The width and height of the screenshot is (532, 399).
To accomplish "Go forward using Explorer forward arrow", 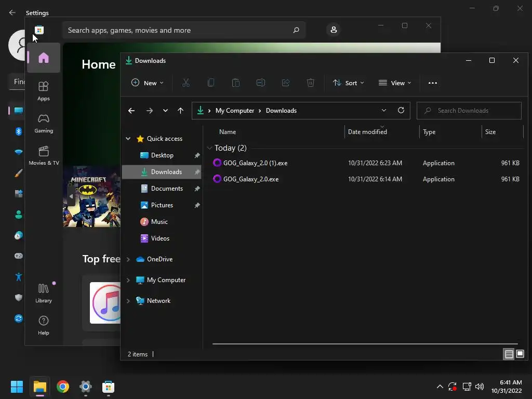I will (149, 111).
